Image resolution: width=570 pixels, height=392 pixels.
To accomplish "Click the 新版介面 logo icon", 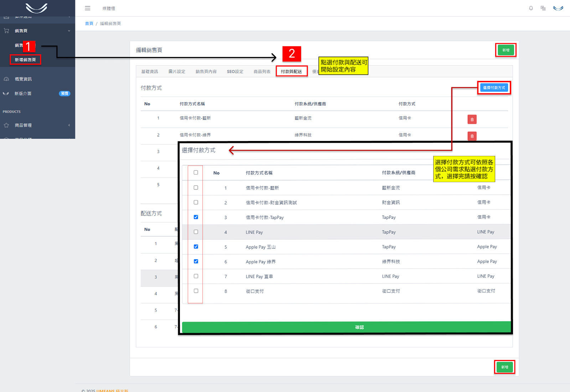I will (6, 94).
